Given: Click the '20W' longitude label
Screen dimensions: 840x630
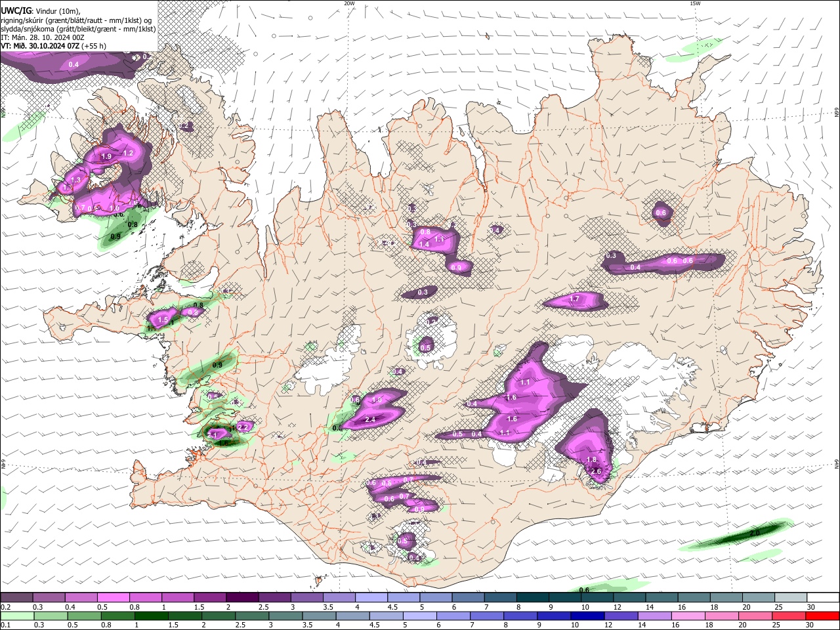Looking at the screenshot, I should [x=349, y=3].
